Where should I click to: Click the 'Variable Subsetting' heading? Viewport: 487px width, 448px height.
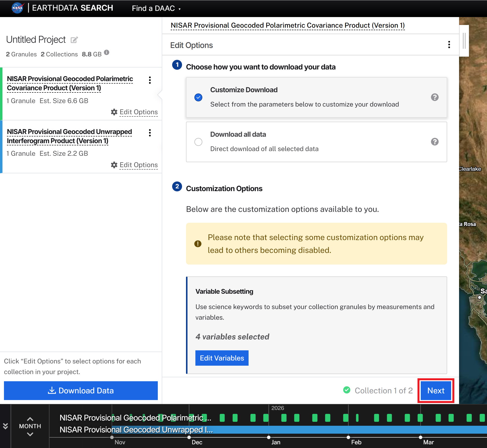(224, 291)
